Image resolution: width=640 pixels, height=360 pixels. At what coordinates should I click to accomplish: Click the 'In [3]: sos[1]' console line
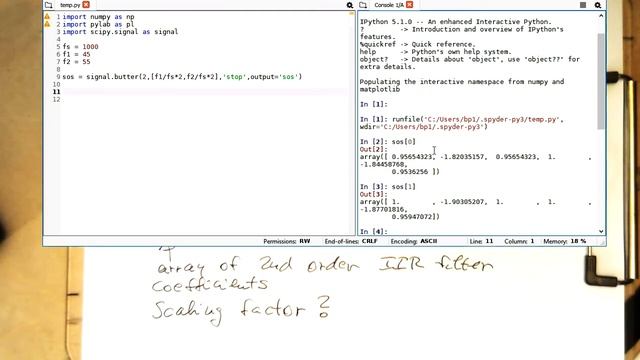(388, 187)
